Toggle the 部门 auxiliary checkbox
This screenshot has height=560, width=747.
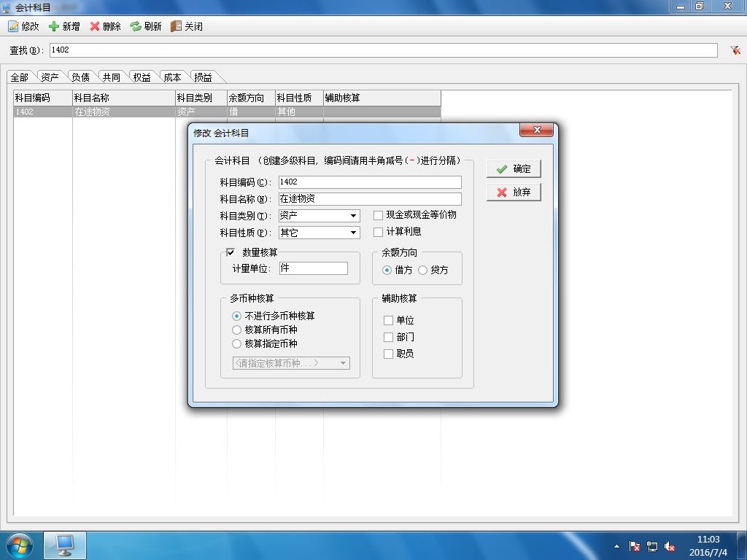coord(388,337)
